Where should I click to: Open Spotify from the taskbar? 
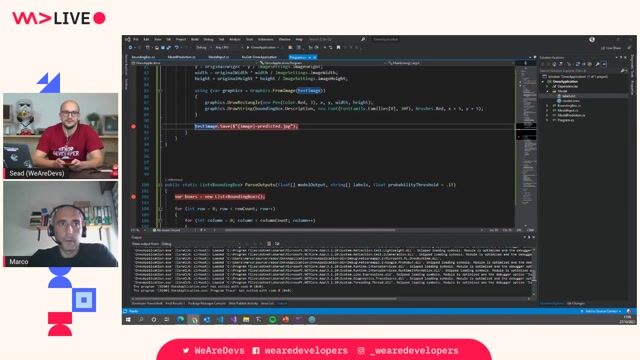coord(272,320)
